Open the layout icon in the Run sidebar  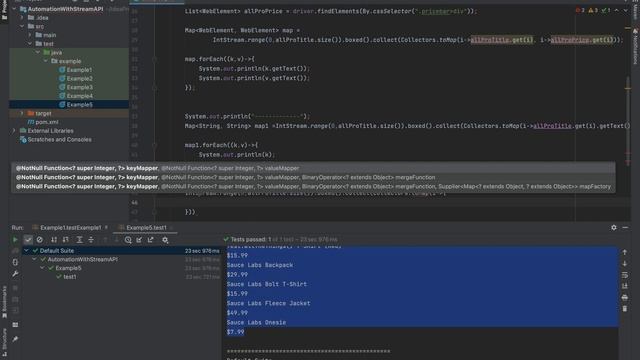click(15, 325)
